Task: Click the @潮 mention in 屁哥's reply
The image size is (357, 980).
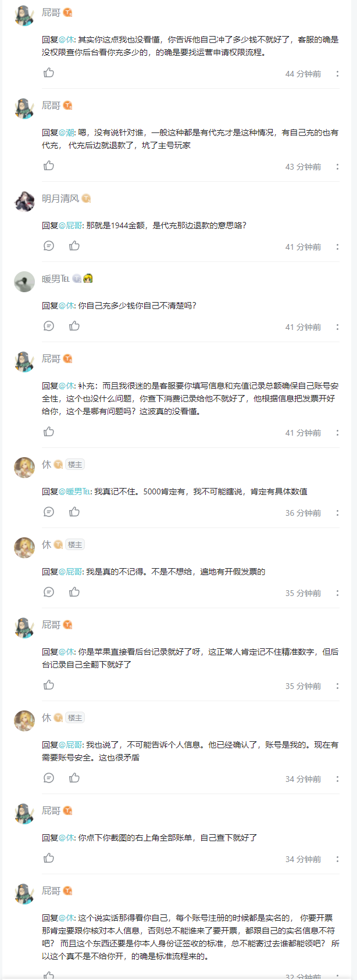Action: [x=66, y=132]
